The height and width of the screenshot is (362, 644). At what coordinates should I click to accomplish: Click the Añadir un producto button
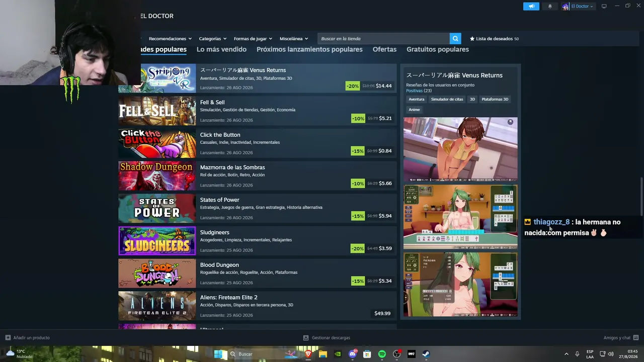pos(28,338)
